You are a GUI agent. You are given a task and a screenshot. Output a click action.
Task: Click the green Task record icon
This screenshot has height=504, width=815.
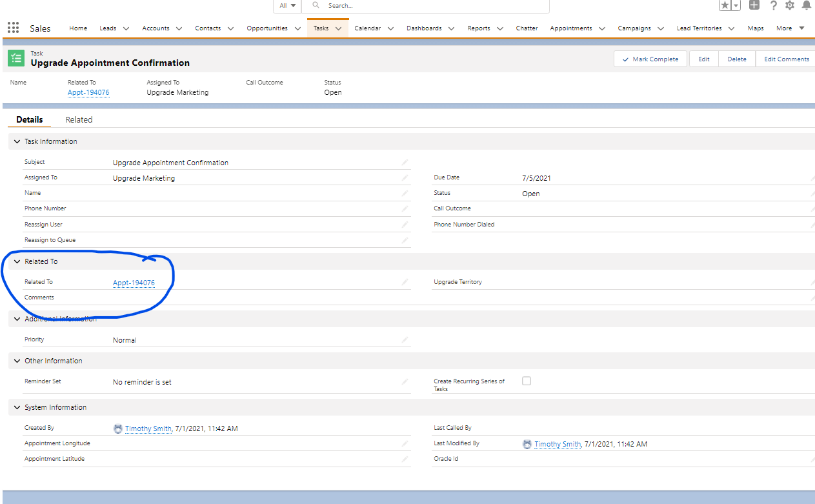[x=16, y=59]
